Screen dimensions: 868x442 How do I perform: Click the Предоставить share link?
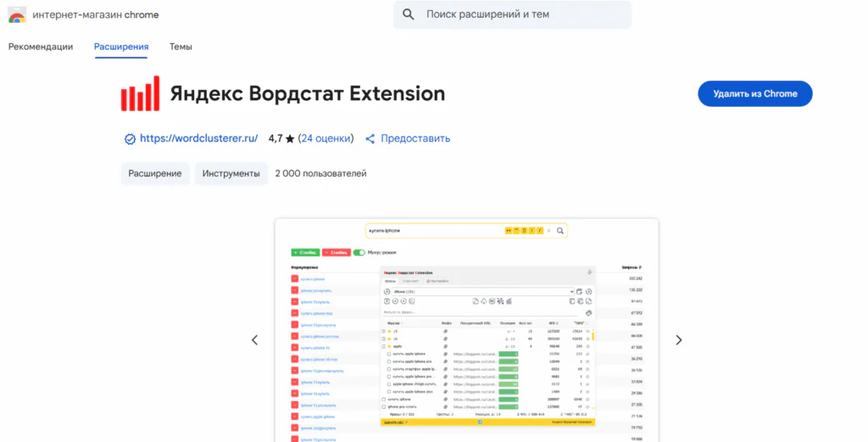415,138
